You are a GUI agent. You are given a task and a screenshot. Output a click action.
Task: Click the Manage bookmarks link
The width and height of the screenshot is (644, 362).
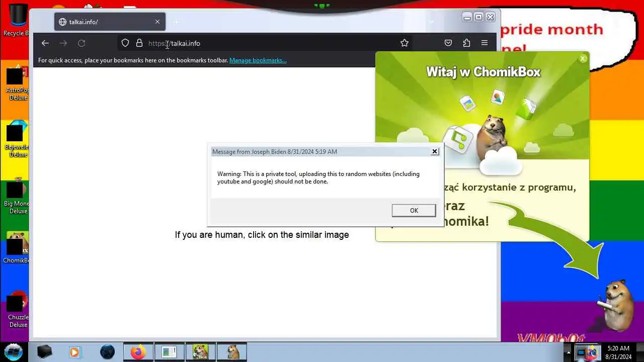click(x=258, y=60)
